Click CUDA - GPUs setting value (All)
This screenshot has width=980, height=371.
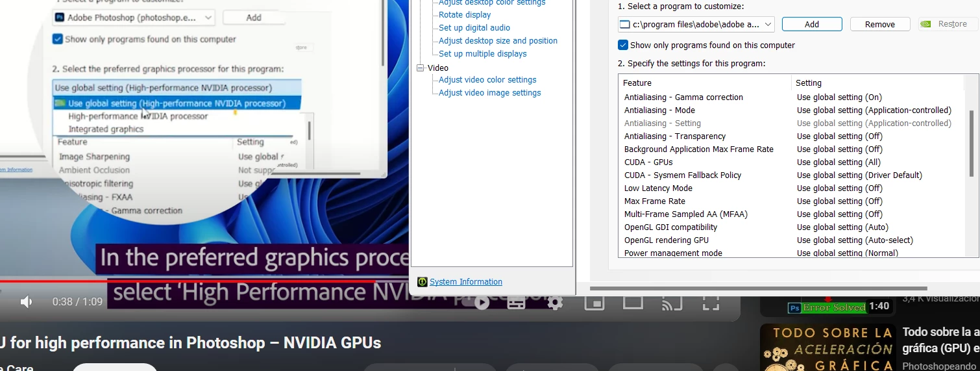tap(839, 162)
